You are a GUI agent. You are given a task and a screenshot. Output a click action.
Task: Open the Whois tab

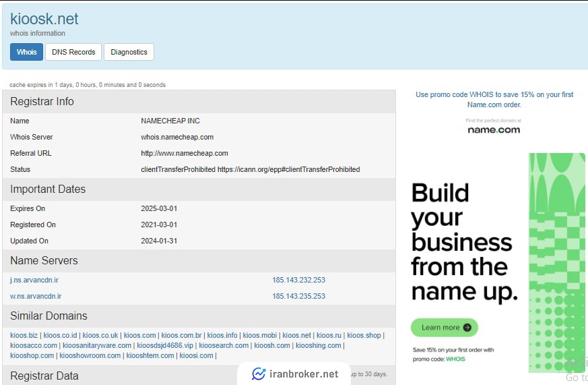(27, 52)
